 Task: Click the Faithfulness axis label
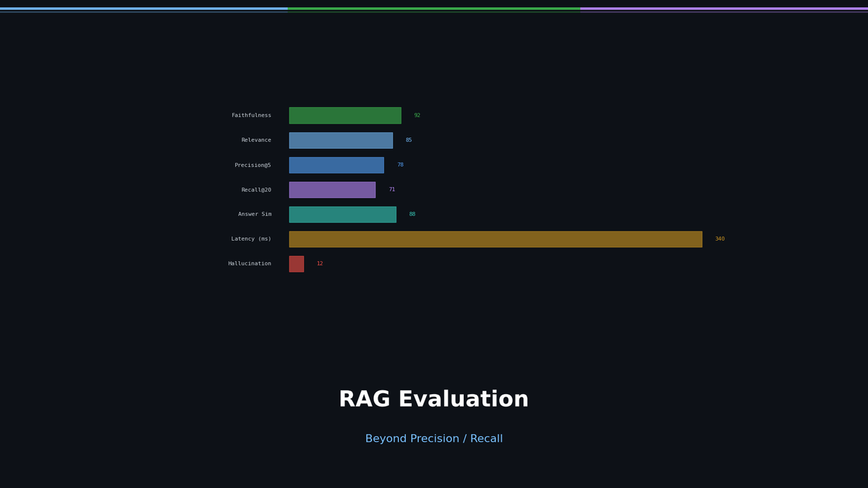coord(251,115)
